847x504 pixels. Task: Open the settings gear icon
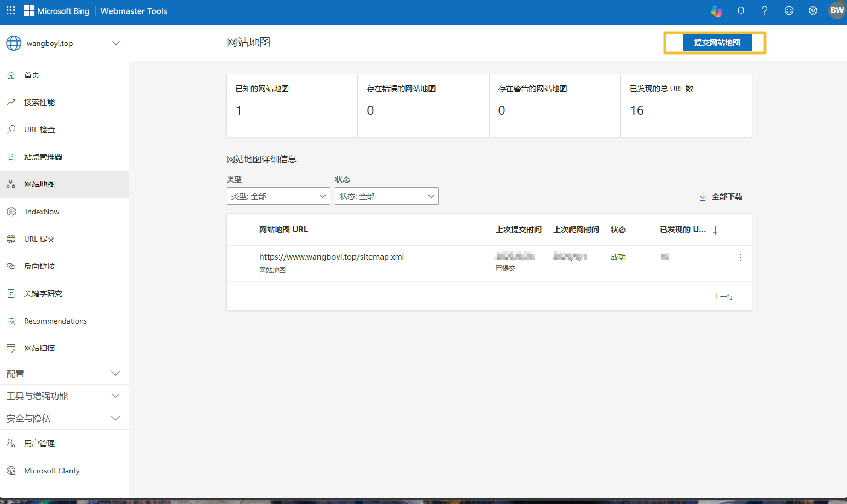(x=813, y=11)
